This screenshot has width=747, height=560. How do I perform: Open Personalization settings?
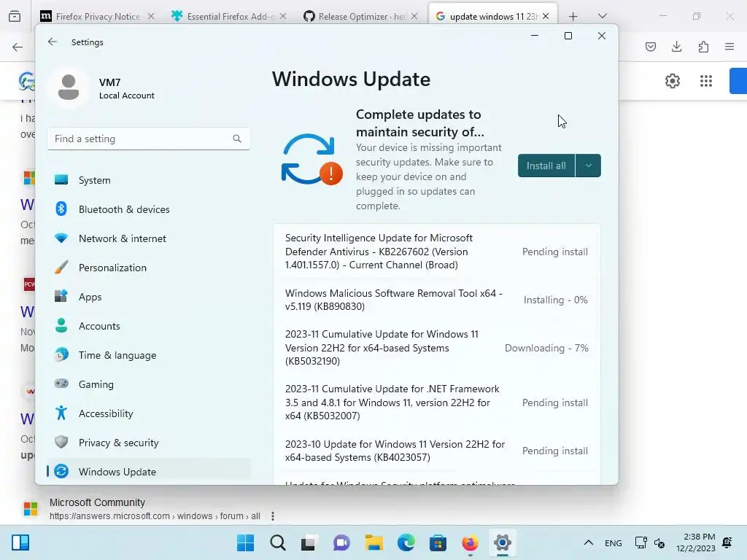(x=149, y=268)
